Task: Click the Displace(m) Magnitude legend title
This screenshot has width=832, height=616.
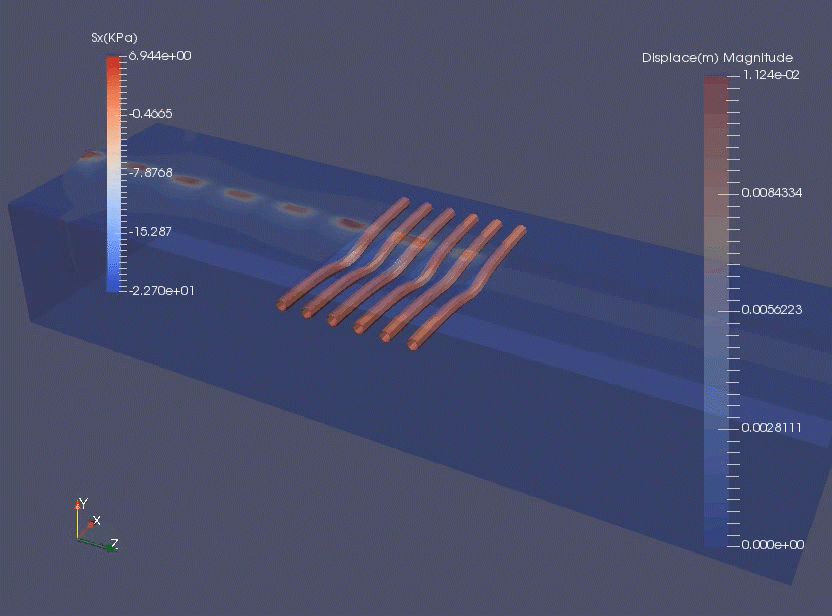Action: click(x=717, y=58)
